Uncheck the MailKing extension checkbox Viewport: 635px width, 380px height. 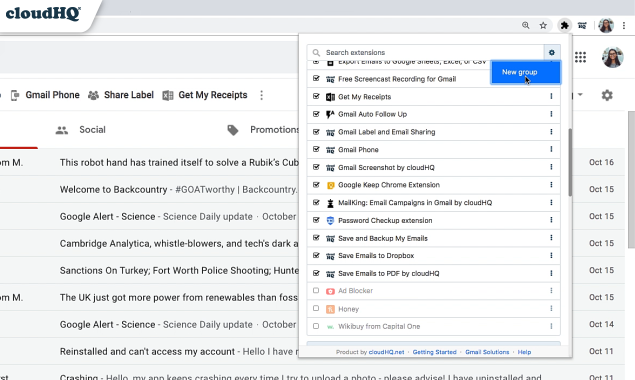click(316, 203)
